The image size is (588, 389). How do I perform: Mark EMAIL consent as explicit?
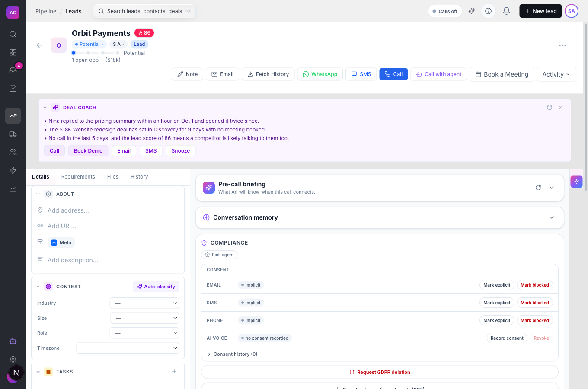pyautogui.click(x=497, y=285)
